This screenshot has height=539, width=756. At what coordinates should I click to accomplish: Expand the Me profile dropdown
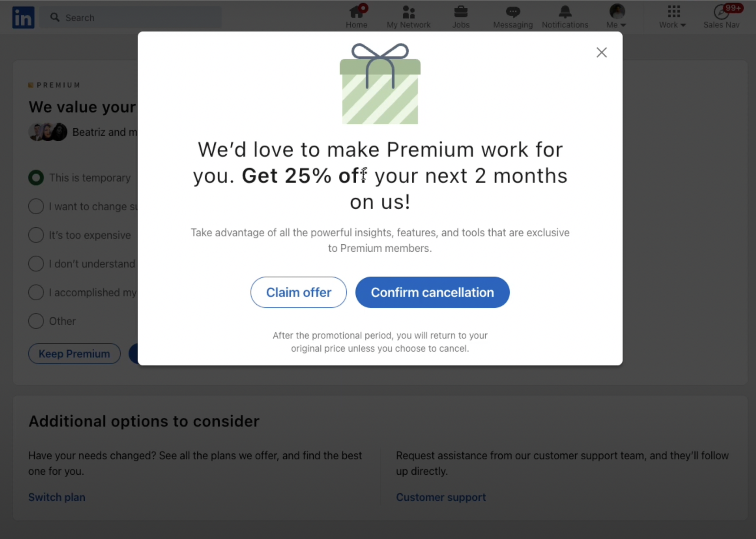point(617,17)
